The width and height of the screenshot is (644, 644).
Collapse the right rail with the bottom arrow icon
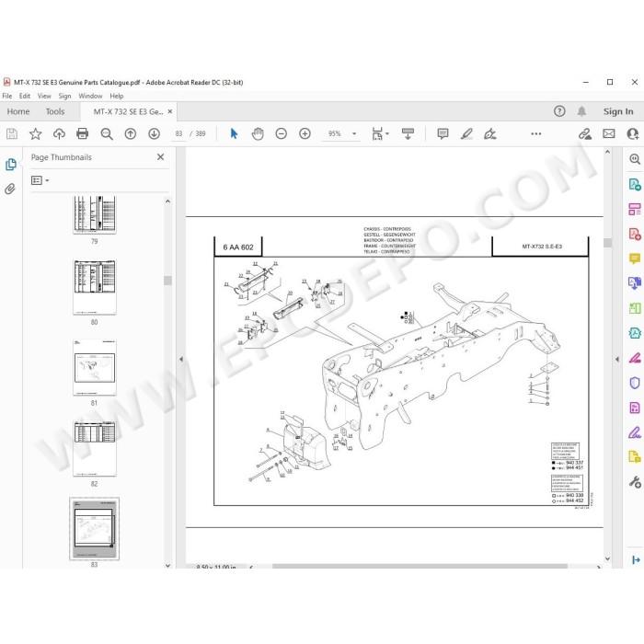[636, 559]
